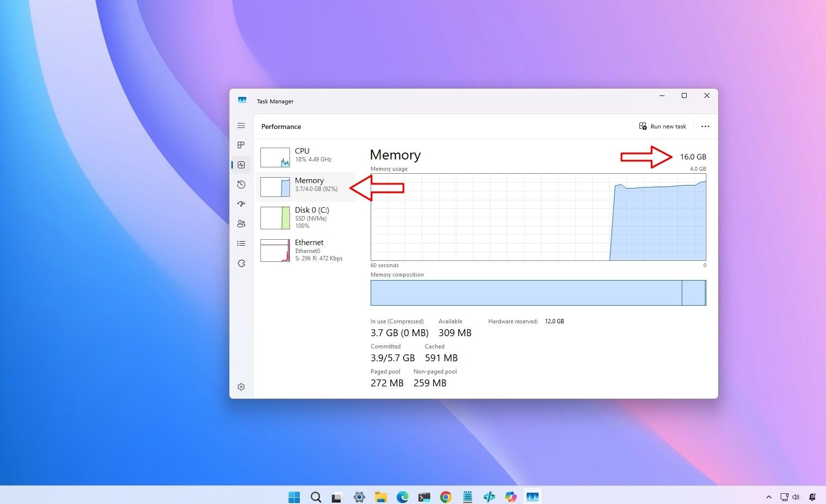This screenshot has width=826, height=504.
Task: Open the Details page icon
Action: [241, 243]
